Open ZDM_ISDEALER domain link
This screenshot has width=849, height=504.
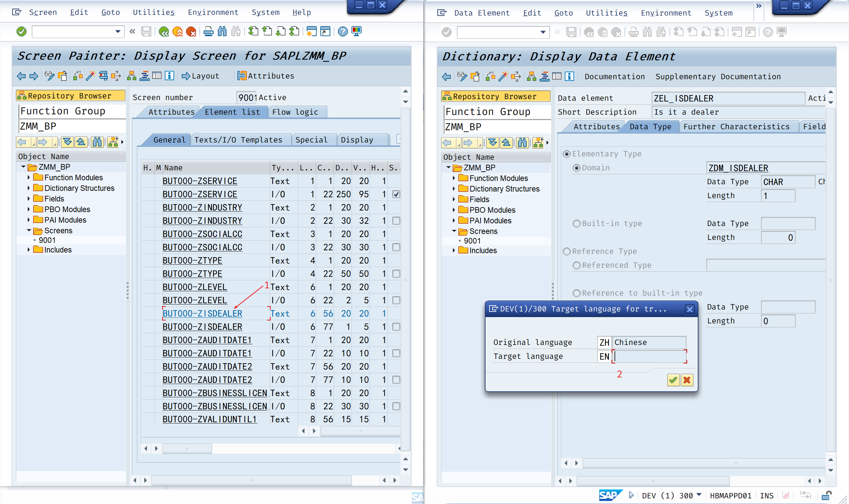[x=738, y=168]
